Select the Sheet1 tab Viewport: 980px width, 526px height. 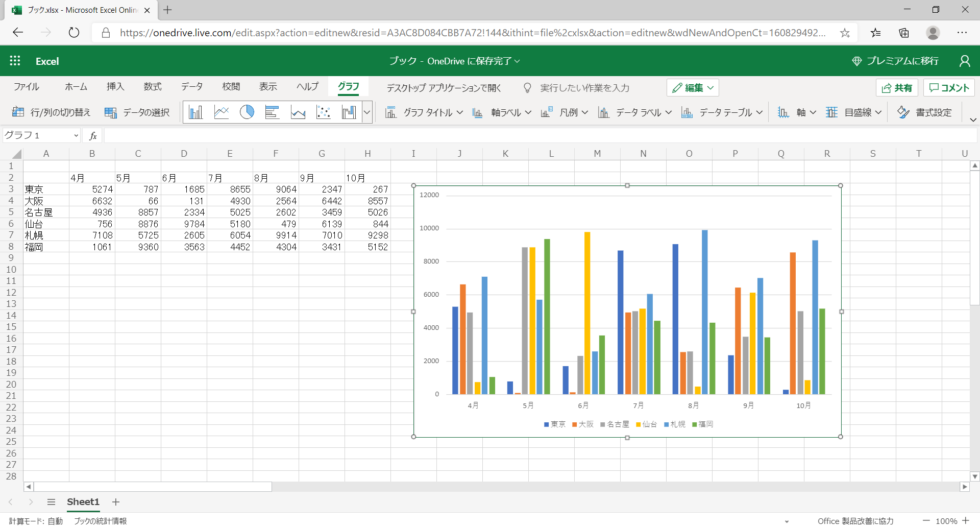tap(83, 502)
